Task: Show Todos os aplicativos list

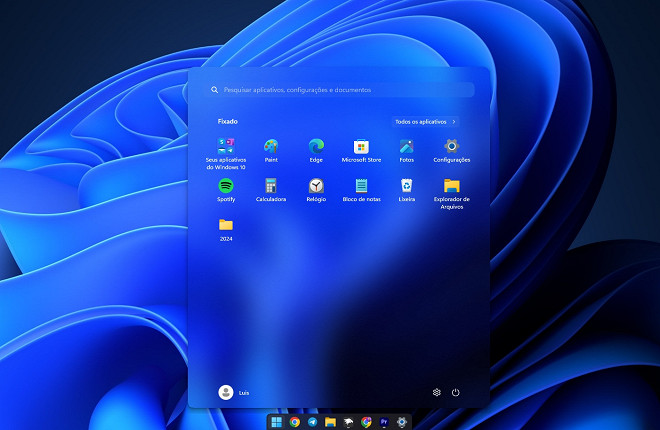Action: (x=425, y=122)
